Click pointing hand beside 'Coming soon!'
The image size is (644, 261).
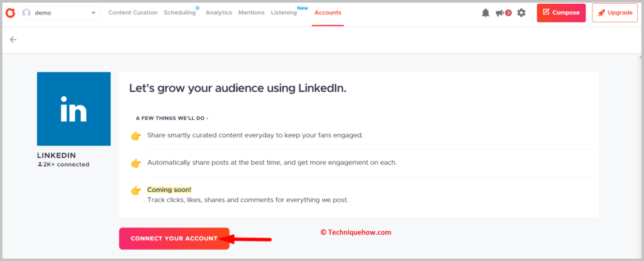click(x=136, y=191)
